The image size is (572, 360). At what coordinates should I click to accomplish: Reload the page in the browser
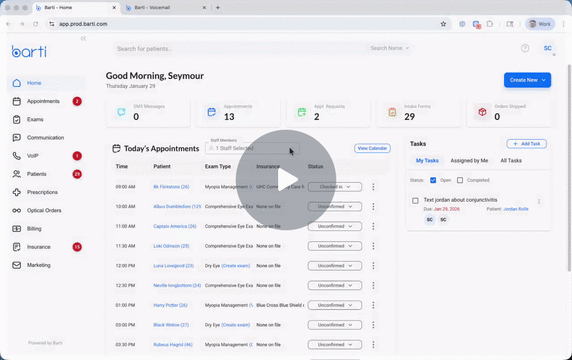coord(35,24)
